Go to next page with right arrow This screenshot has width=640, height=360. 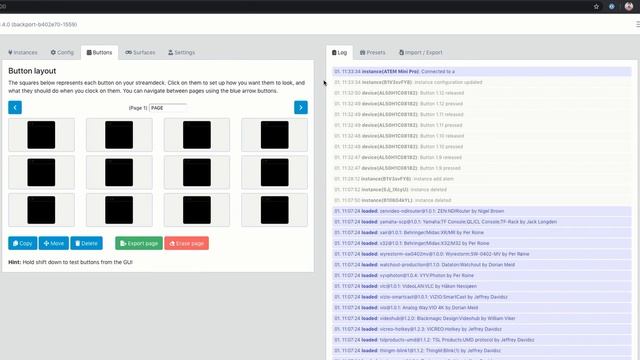click(301, 107)
